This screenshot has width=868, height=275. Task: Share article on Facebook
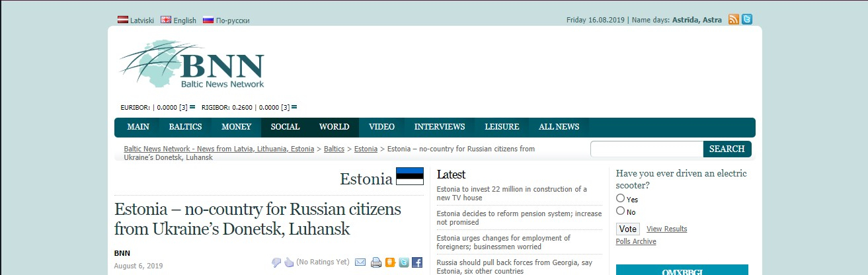coord(417,262)
